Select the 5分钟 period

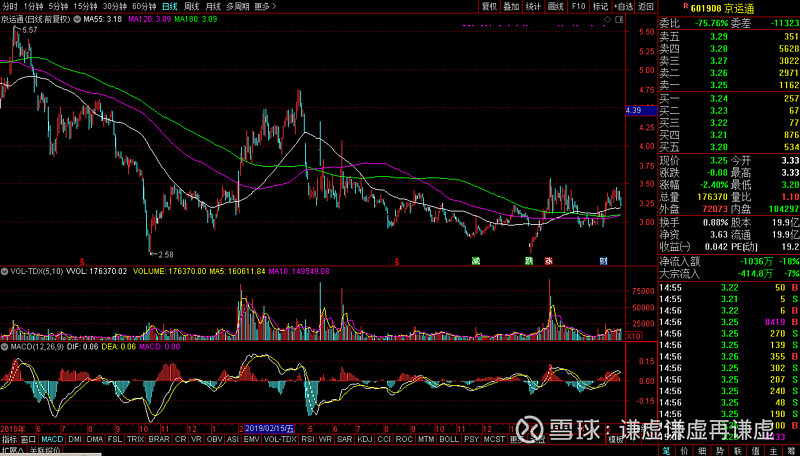[x=58, y=7]
